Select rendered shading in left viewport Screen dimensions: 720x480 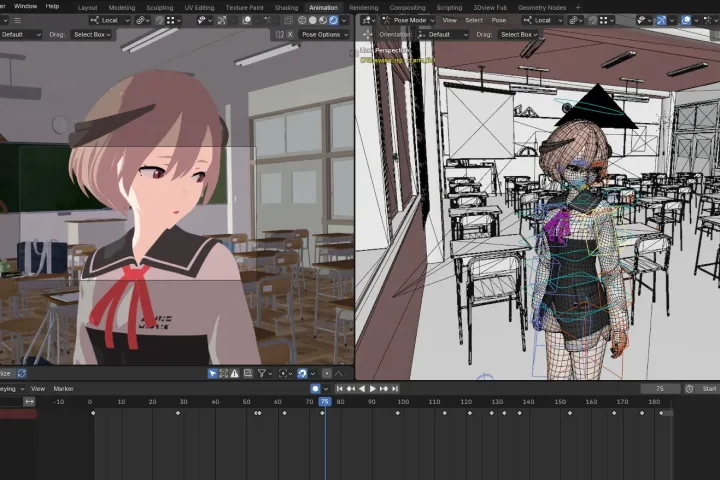(x=333, y=20)
